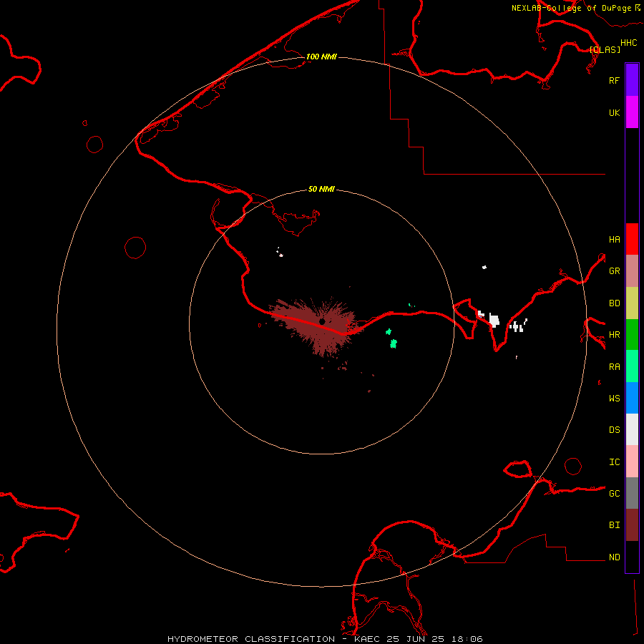Click the UK magenta legend swatch
644x644 pixels.
[632, 112]
